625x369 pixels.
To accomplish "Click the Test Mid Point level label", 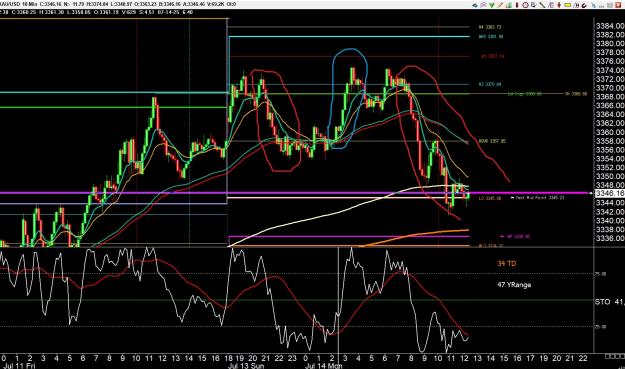I will coord(538,198).
